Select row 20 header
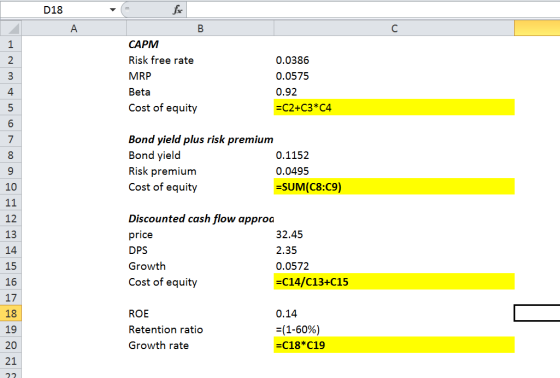The width and height of the screenshot is (560, 378). point(11,345)
